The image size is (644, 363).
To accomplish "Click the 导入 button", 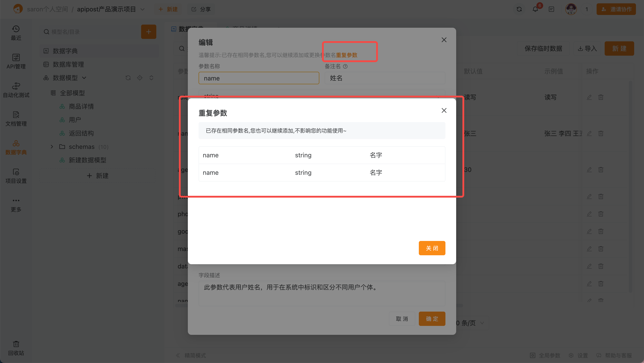I will [x=587, y=49].
